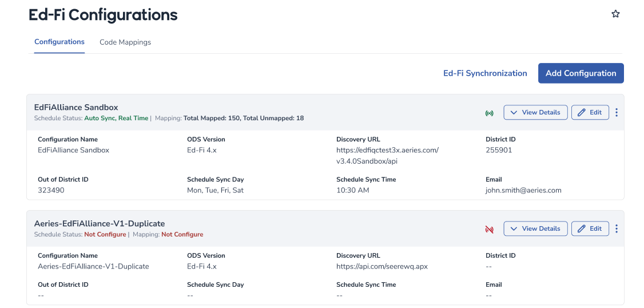644x308 pixels.
Task: Click the Not Configure schedule status text
Action: [x=105, y=234]
